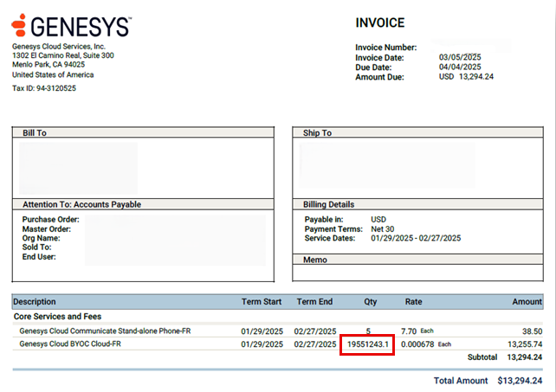Image resolution: width=556 pixels, height=392 pixels.
Task: Click the highlighted quantity 19551243.1
Action: click(367, 344)
